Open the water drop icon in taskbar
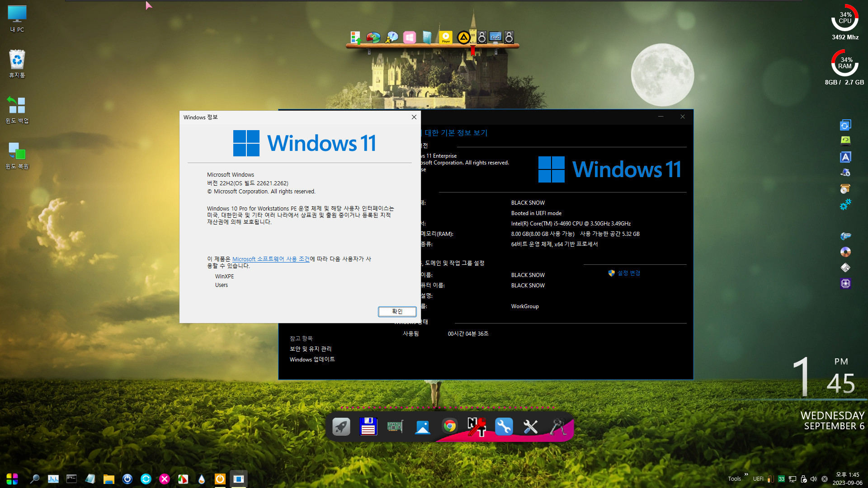Screen dimensions: 868x488 (202, 479)
